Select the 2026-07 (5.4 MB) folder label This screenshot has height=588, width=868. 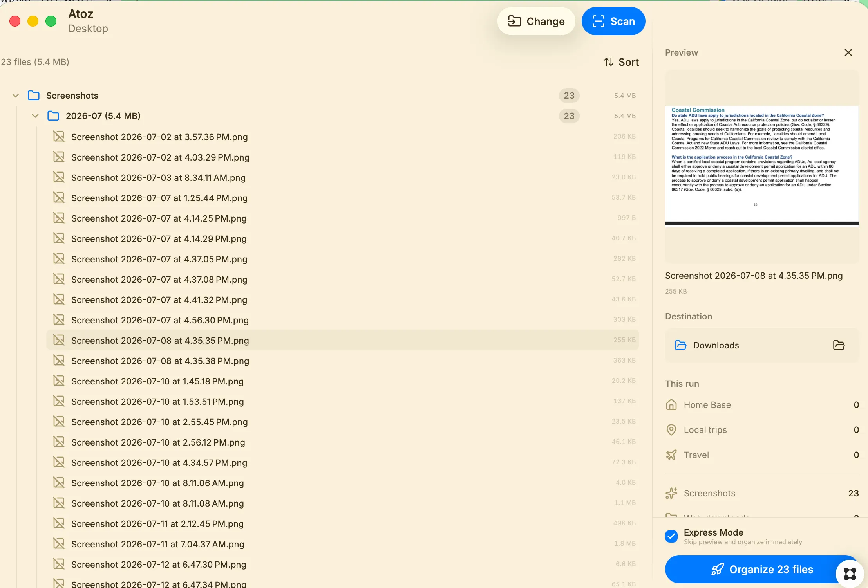(103, 116)
